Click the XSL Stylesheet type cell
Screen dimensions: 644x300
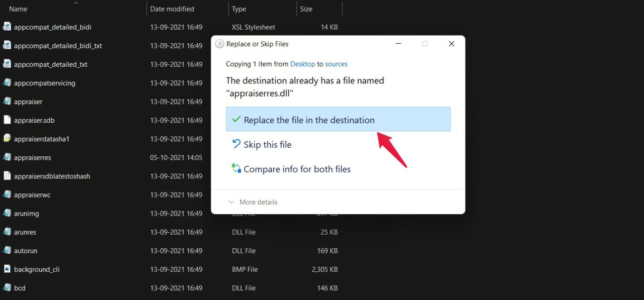254,27
